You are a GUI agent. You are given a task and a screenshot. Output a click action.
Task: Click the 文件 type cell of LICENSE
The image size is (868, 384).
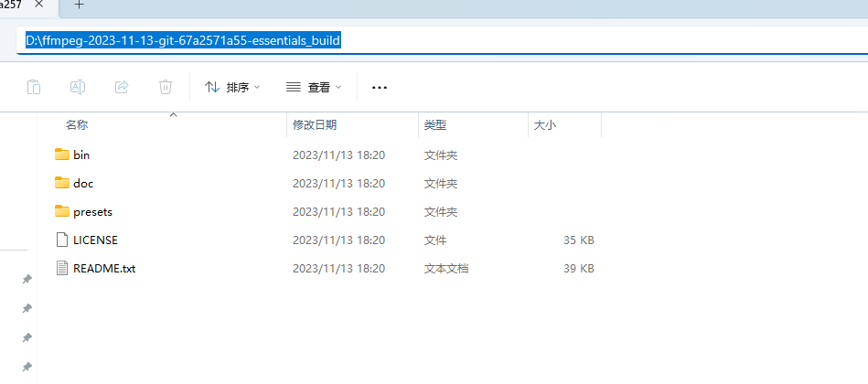(x=435, y=240)
